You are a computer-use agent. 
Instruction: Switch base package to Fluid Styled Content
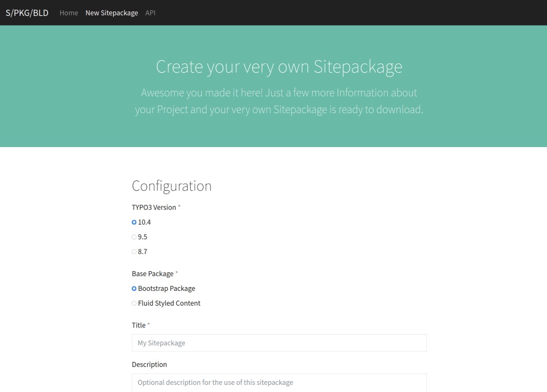pos(134,303)
